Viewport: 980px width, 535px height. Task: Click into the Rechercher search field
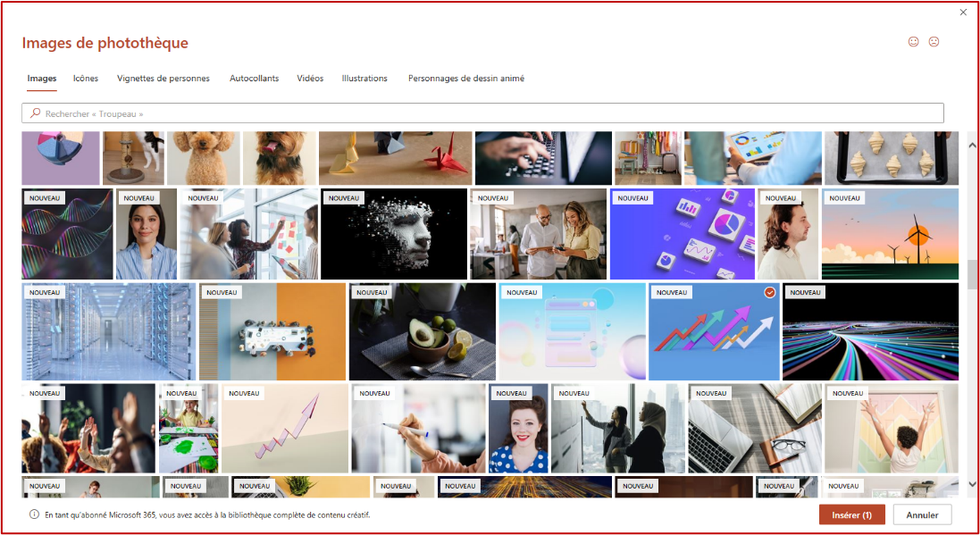tap(482, 113)
